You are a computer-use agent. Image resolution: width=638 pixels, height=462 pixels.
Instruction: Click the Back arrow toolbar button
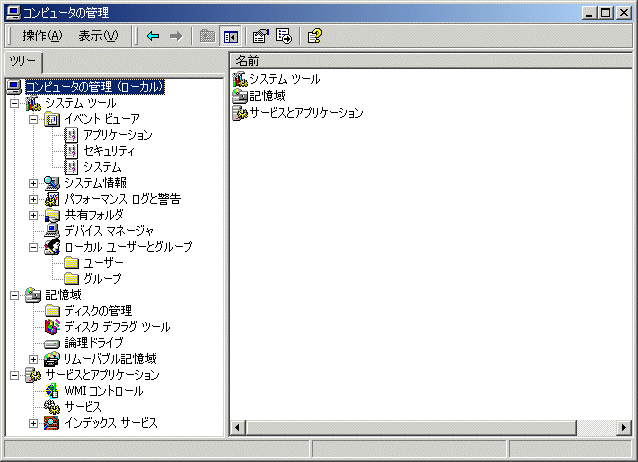[x=153, y=36]
